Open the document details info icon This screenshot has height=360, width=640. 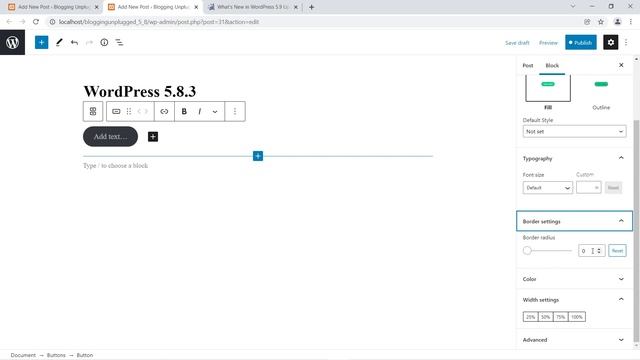point(104,42)
